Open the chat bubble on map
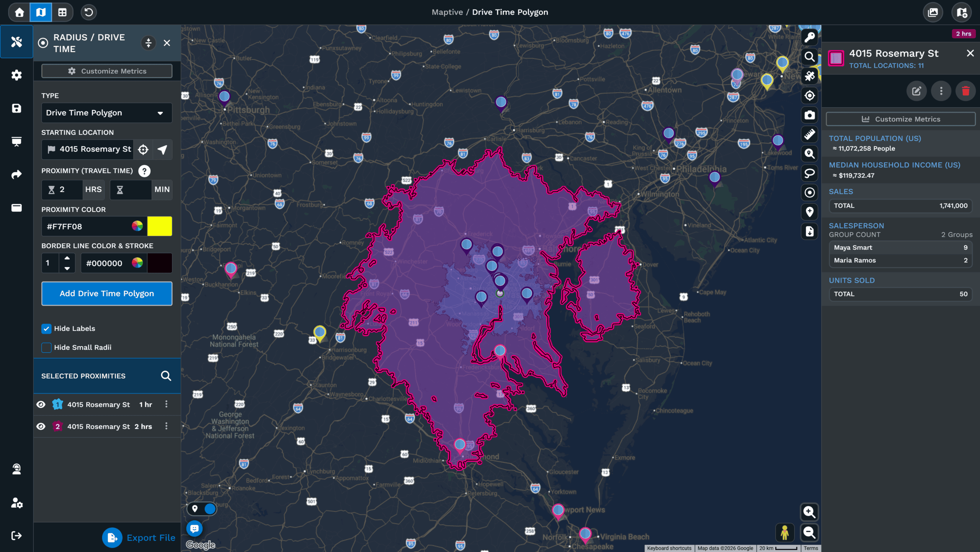Screen dimensions: 980x552 (194, 529)
